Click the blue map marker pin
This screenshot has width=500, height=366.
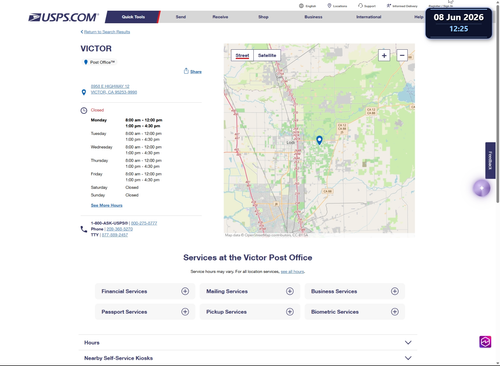coord(319,140)
